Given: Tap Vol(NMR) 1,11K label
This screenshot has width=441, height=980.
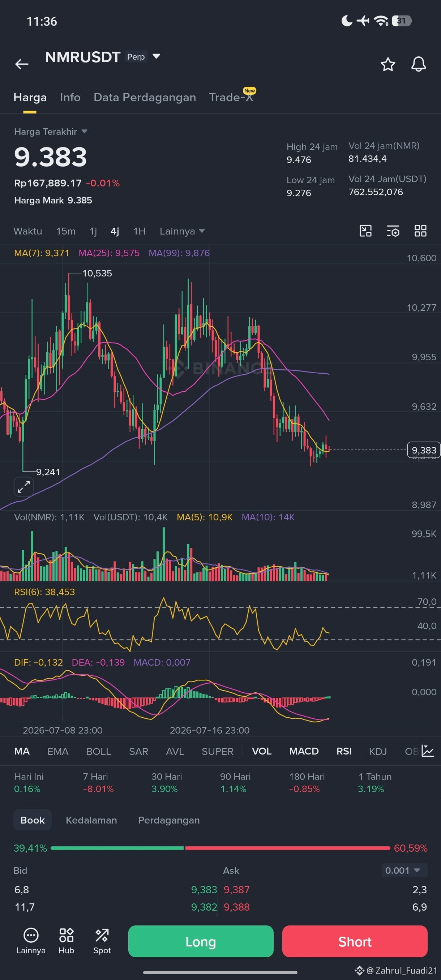Looking at the screenshot, I should tap(50, 517).
